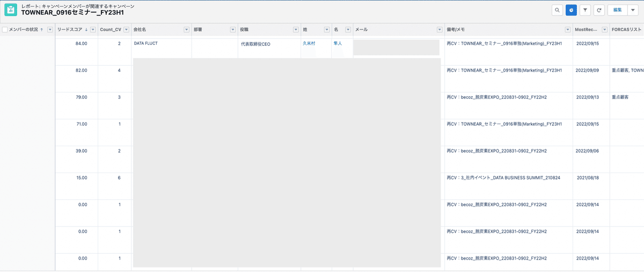Open the 久米村 last name link
This screenshot has height=272, width=644.
pos(309,43)
